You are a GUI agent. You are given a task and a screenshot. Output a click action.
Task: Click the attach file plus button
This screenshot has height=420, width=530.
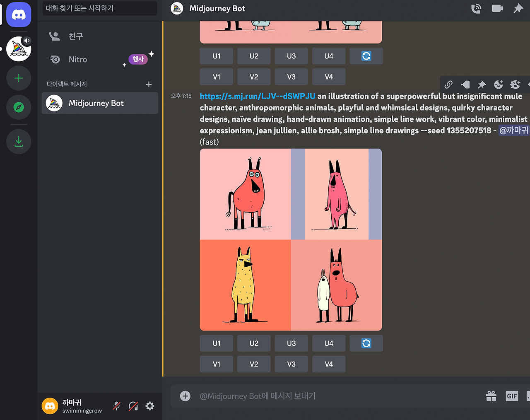185,396
